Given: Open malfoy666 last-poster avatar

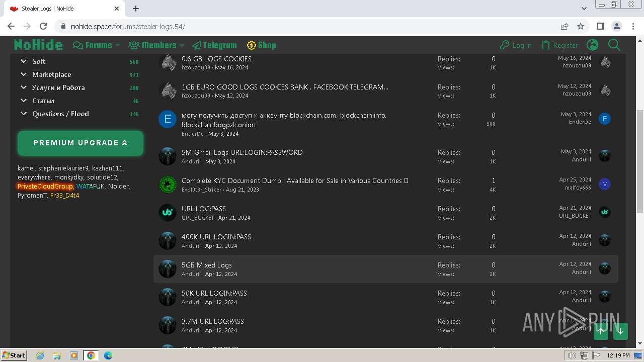Looking at the screenshot, I should pos(605,184).
